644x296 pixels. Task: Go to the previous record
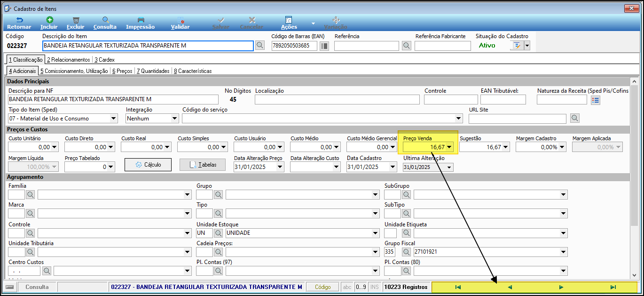[x=510, y=287]
